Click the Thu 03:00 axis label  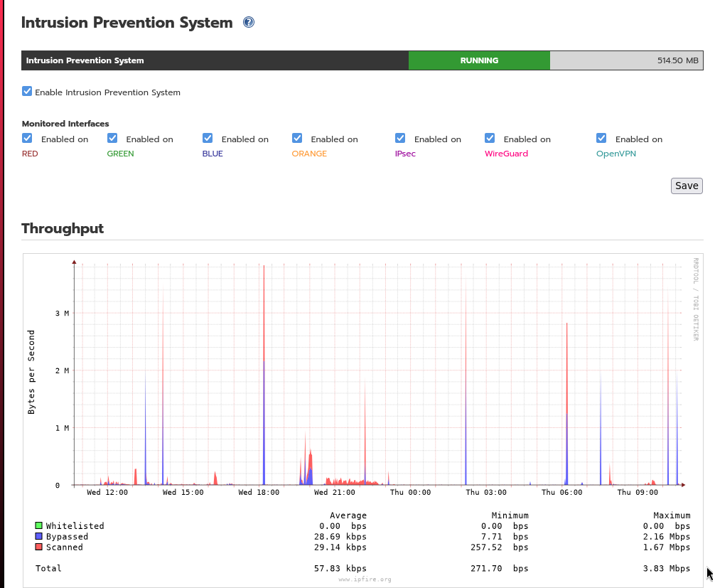click(486, 492)
